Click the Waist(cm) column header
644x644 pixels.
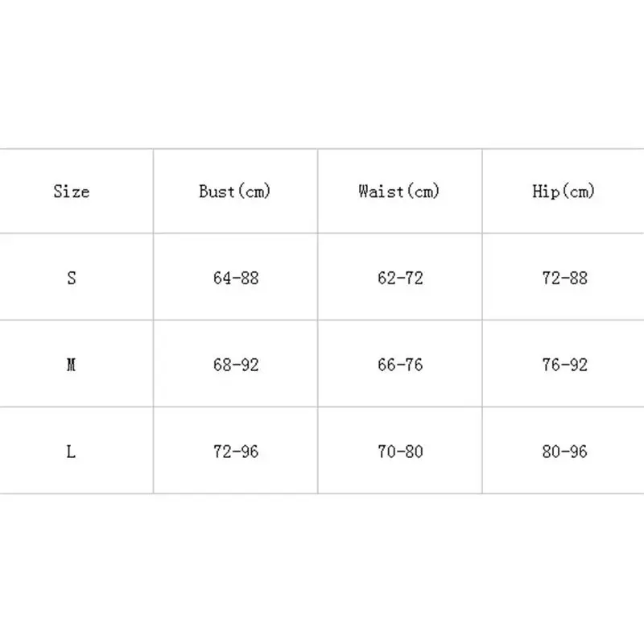(399, 192)
